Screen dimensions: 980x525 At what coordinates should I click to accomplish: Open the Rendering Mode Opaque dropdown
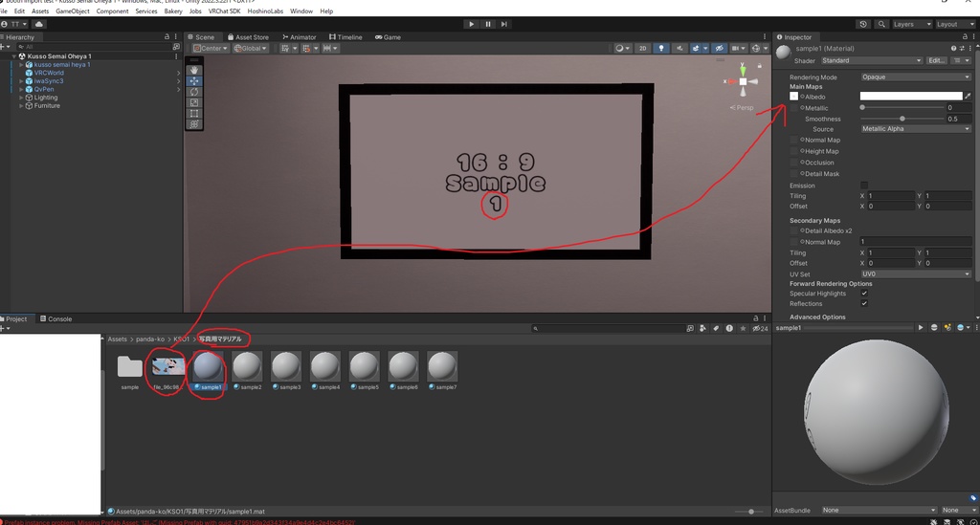(916, 77)
